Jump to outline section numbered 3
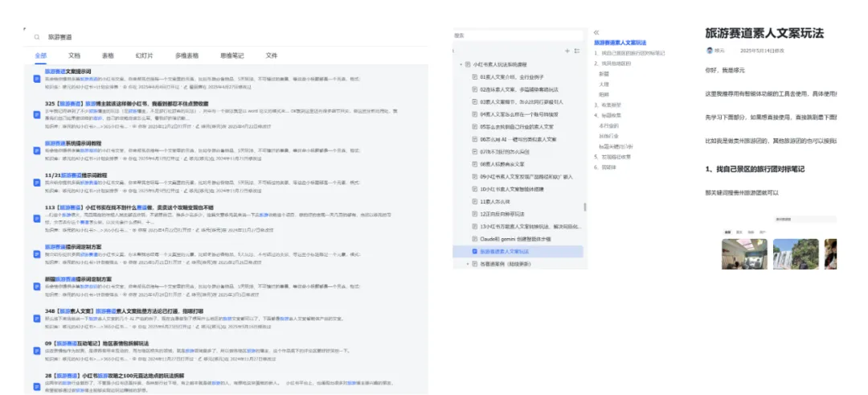This screenshot has height=395, width=868. [x=608, y=105]
